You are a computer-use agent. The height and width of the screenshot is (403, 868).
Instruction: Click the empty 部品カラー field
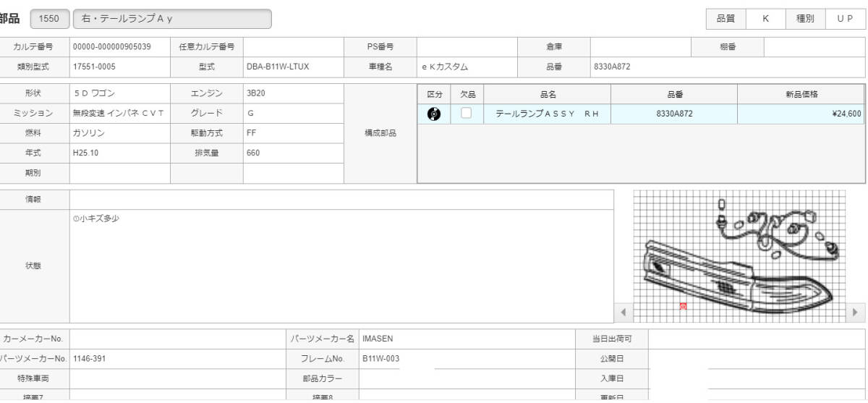tap(467, 378)
